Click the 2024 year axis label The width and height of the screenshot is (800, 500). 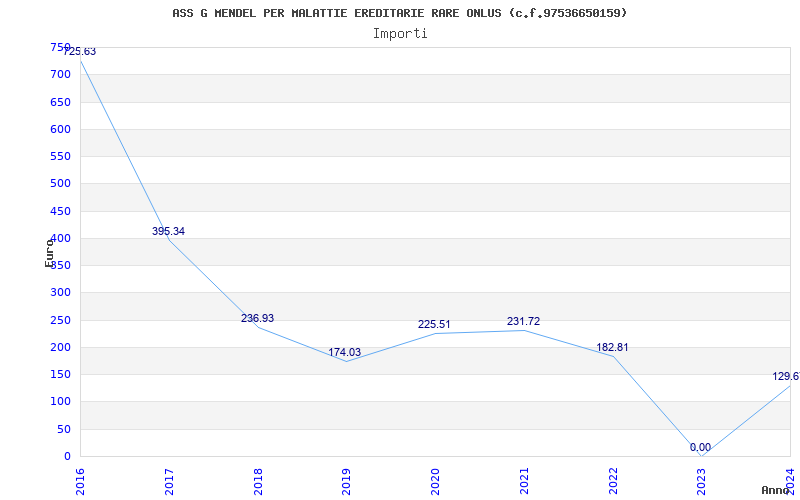point(790,482)
